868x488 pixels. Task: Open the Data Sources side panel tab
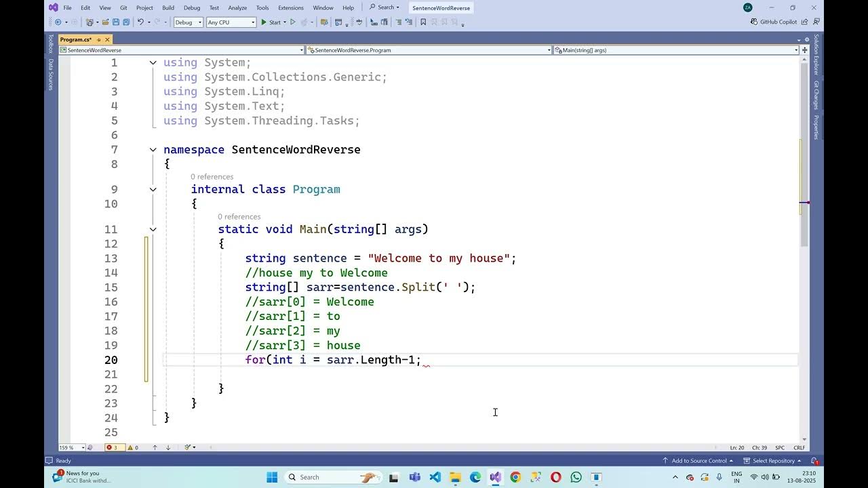click(50, 75)
